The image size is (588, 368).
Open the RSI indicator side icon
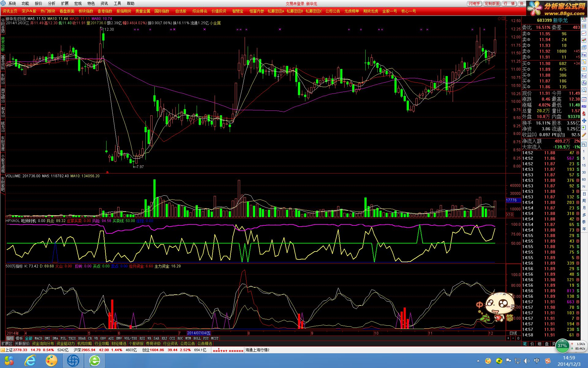point(584,106)
